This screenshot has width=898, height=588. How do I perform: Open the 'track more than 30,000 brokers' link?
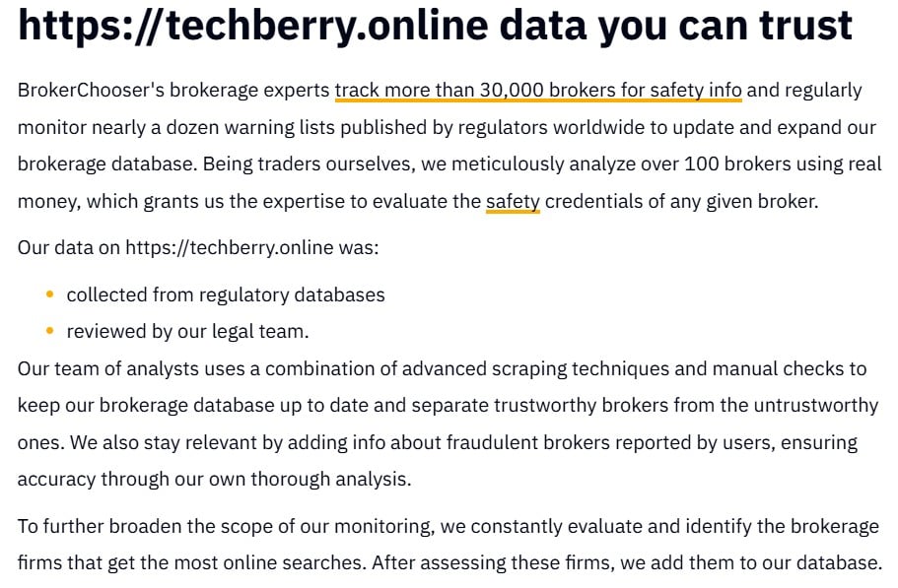click(537, 91)
